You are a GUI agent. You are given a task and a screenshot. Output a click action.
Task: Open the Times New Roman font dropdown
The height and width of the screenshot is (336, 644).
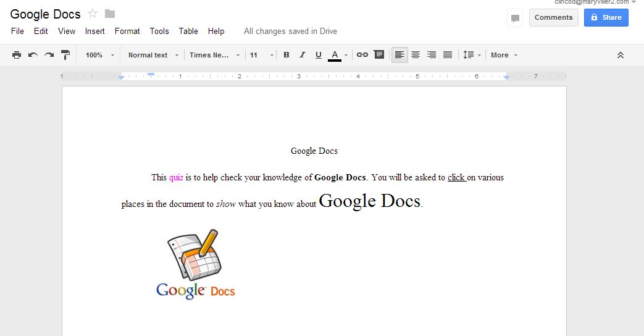click(x=214, y=55)
